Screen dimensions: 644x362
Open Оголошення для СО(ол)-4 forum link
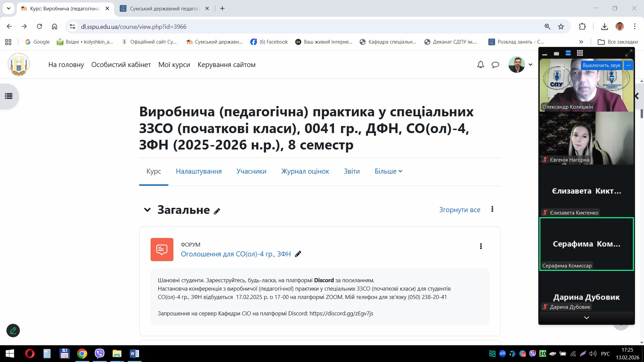pos(235,254)
